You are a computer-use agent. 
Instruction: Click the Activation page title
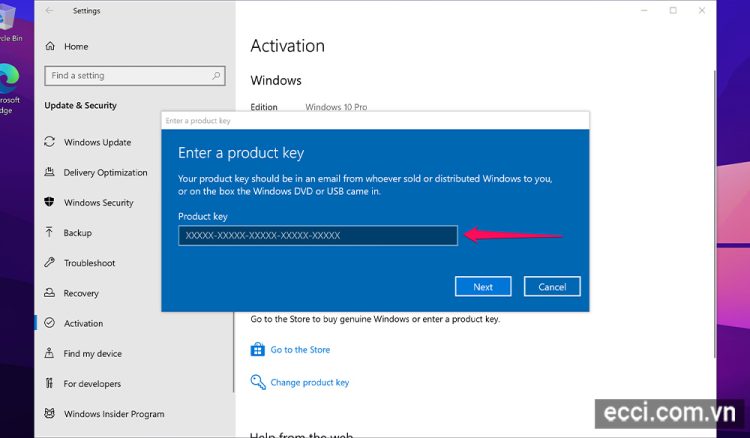[287, 46]
